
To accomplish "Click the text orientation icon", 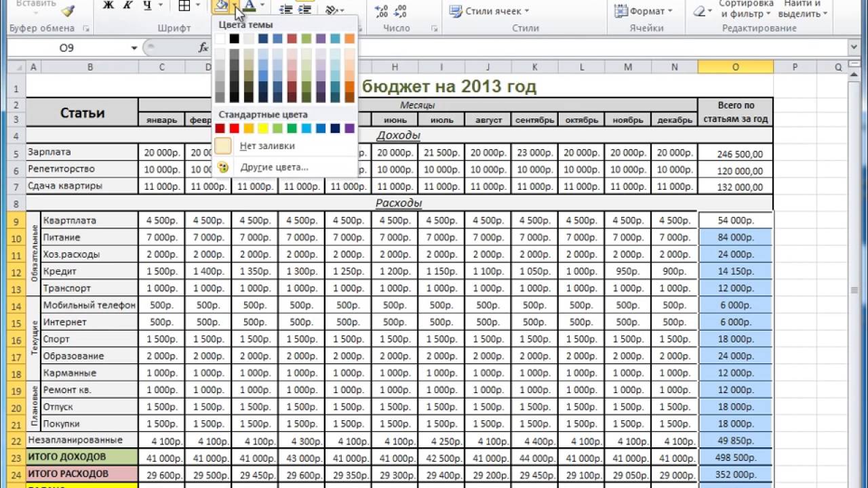I will (332, 9).
